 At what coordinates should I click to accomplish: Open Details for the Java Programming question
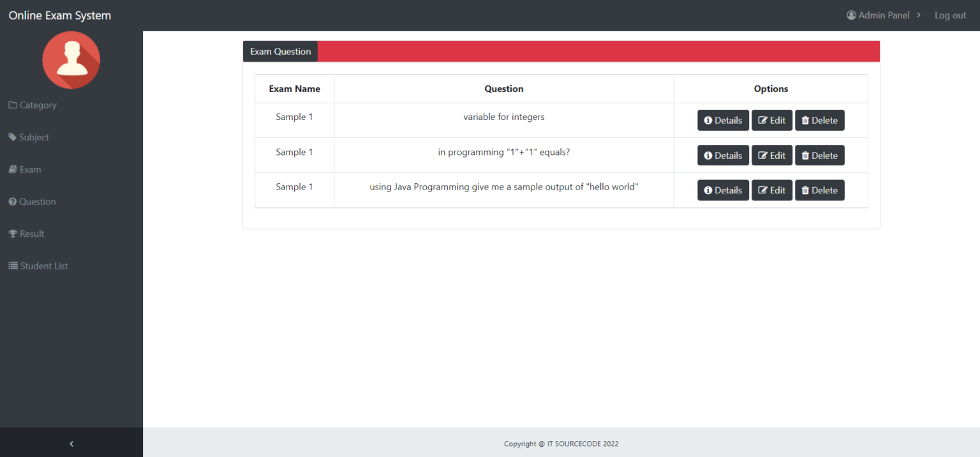point(723,190)
